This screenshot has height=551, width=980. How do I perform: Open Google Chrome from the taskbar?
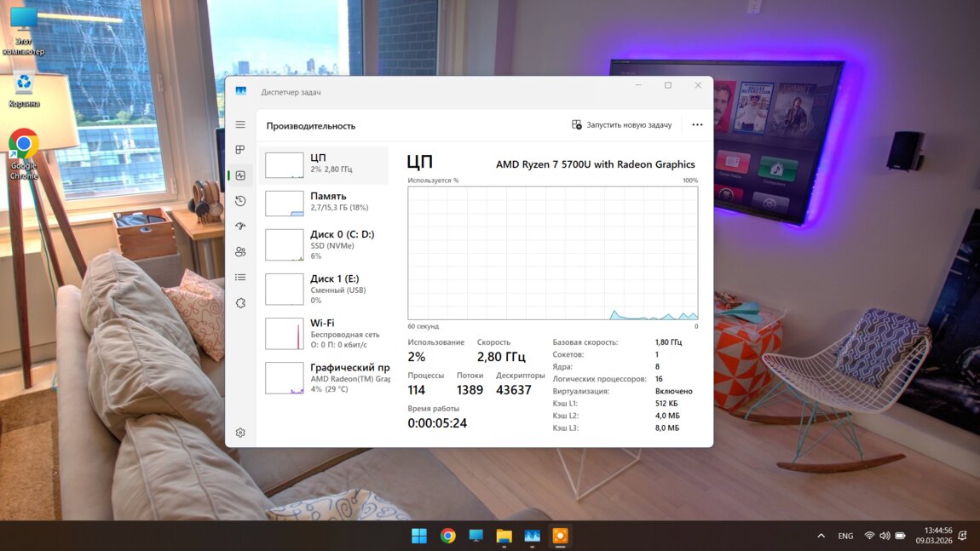tap(447, 536)
